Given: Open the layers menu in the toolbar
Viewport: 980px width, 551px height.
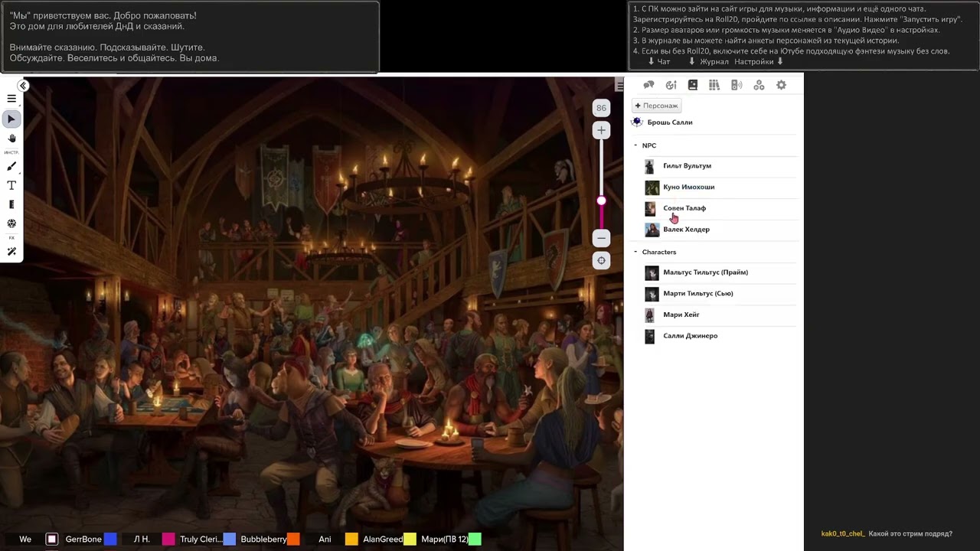Looking at the screenshot, I should tap(11, 99).
